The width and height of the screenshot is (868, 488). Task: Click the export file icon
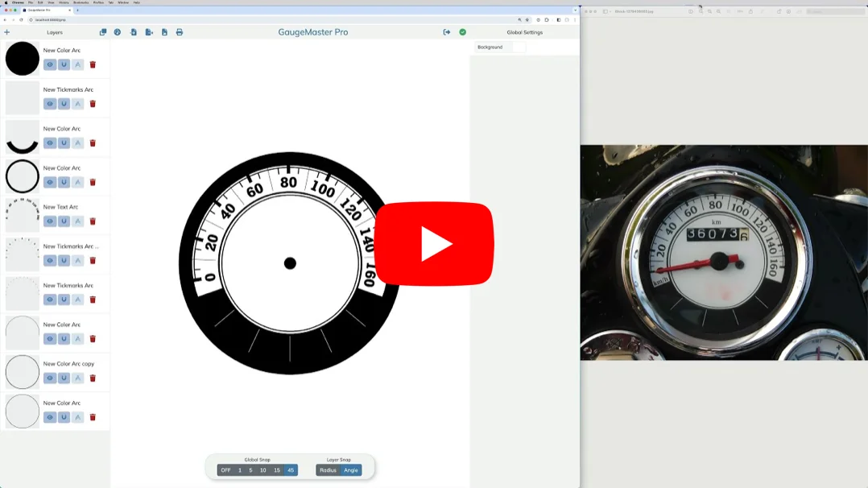(149, 32)
